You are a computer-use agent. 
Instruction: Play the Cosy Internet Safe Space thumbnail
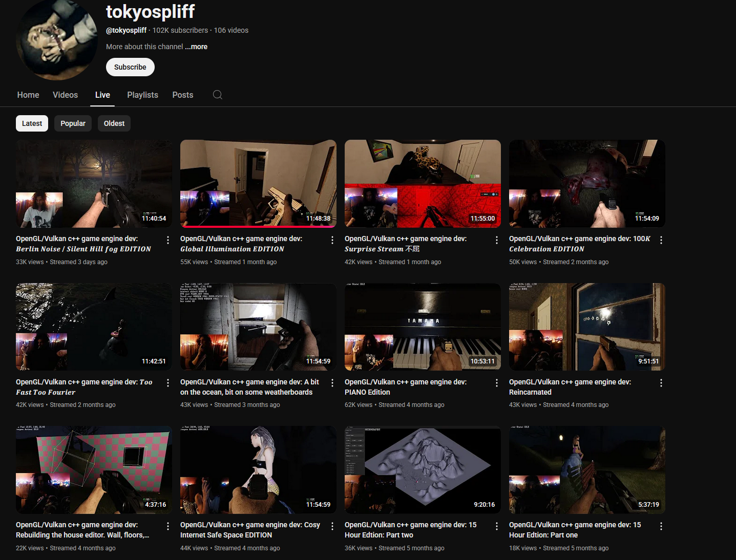point(258,470)
